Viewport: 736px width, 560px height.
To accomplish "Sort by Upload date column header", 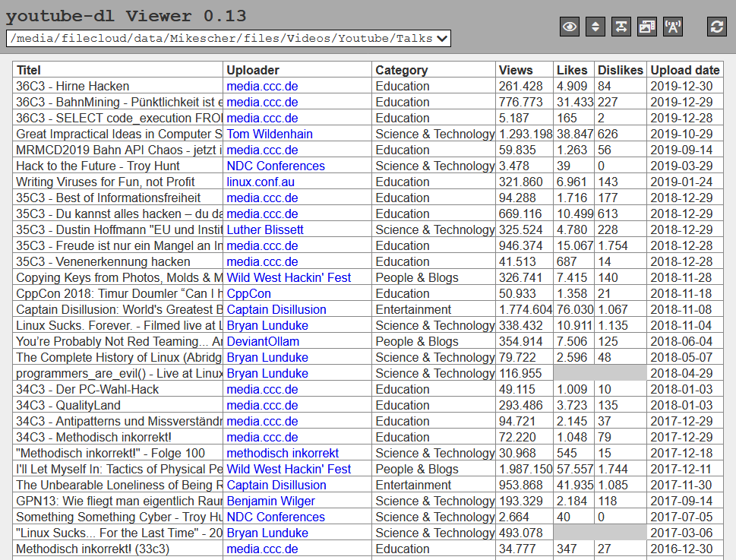I will (x=684, y=70).
